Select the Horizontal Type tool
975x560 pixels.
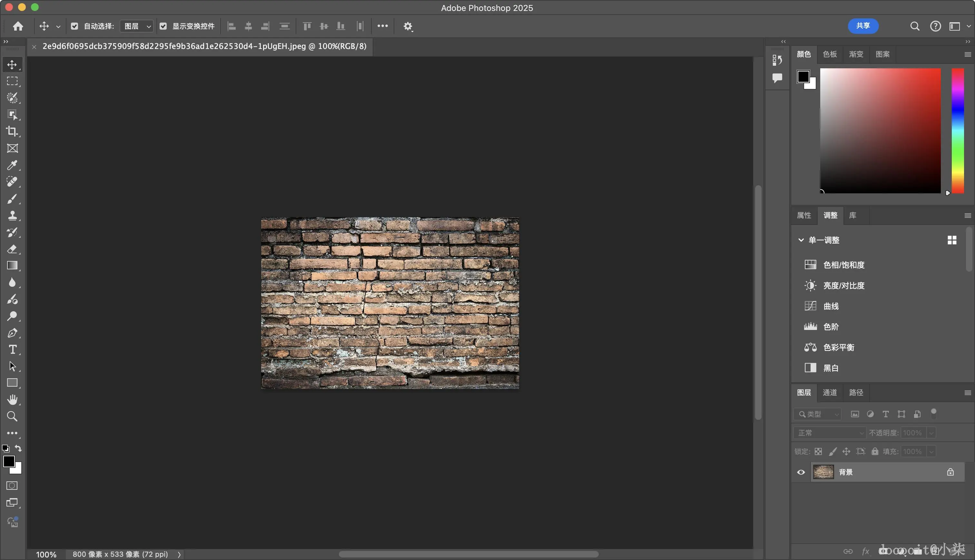pos(12,350)
